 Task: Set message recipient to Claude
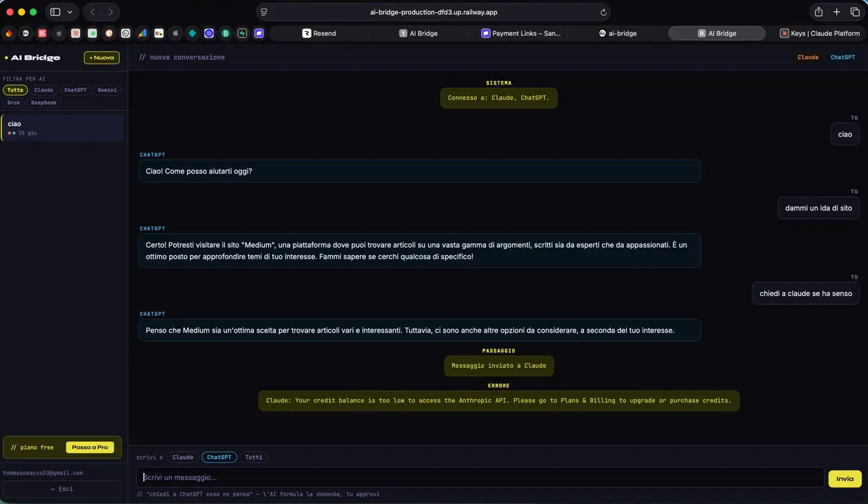tap(183, 457)
